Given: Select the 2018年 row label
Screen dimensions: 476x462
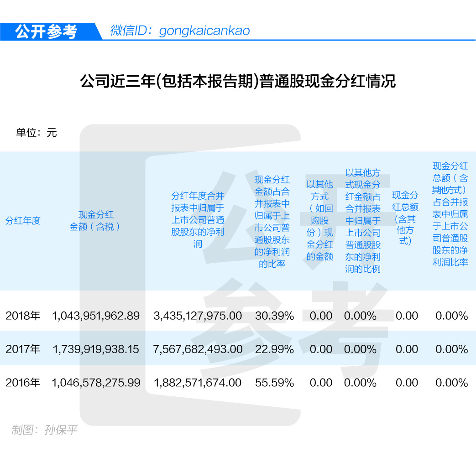Looking at the screenshot, I should click(x=23, y=316).
